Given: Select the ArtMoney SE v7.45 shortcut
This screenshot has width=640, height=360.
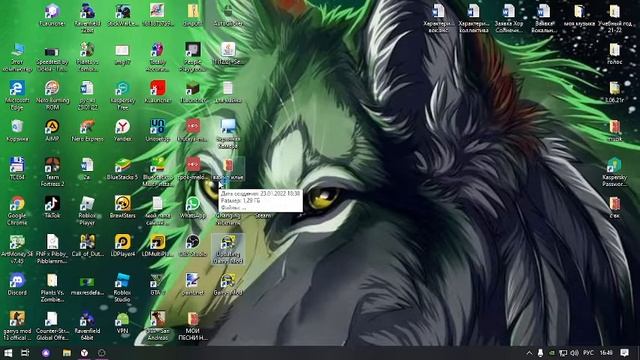Looking at the screenshot, I should 17,249.
